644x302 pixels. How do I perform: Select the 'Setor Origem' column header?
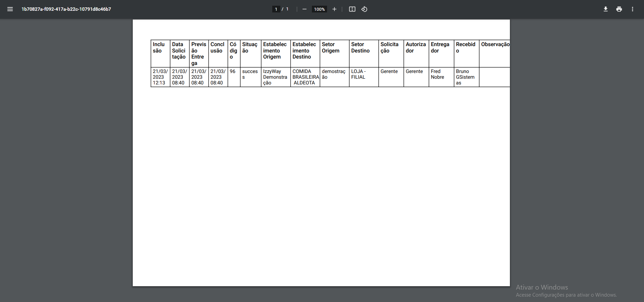(x=334, y=53)
